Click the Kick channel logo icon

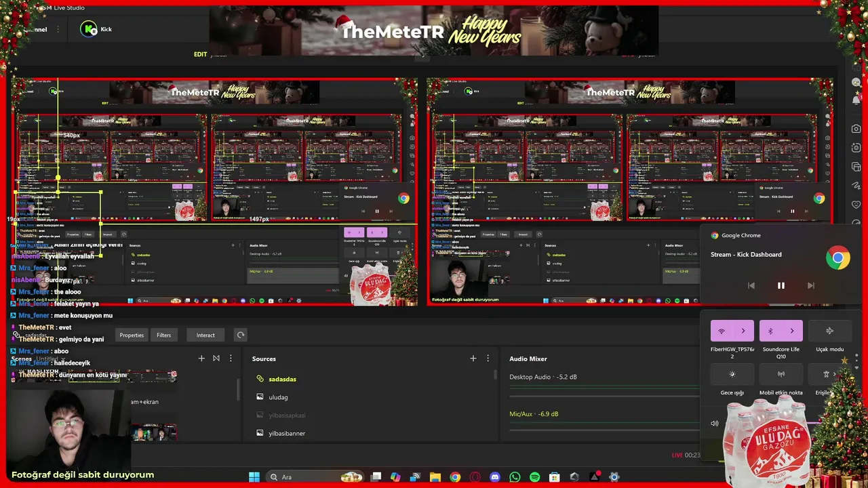89,29
